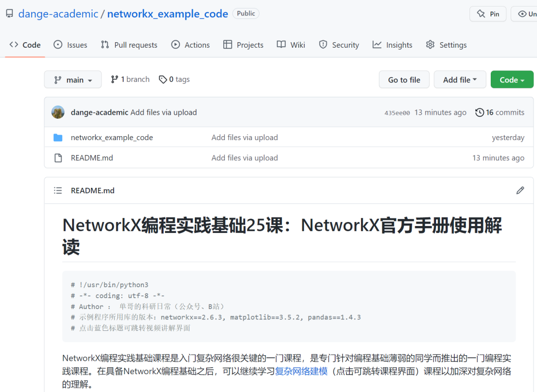
Task: Click the Security shield icon
Action: point(323,45)
